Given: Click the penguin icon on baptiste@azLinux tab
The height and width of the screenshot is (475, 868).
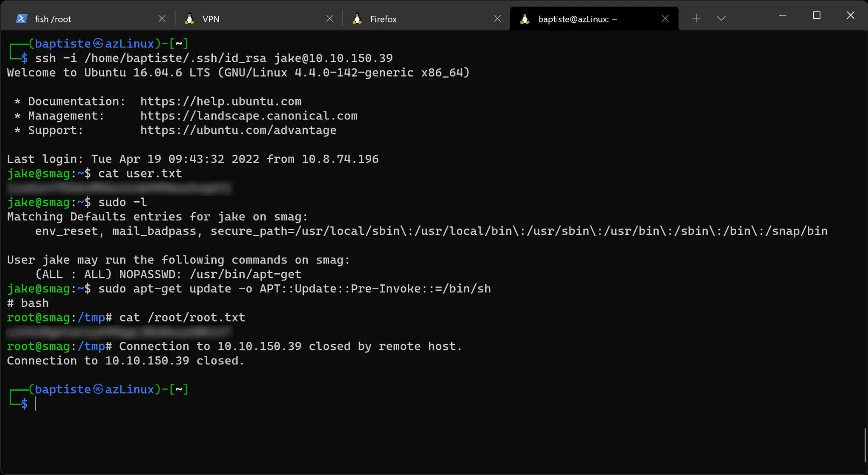Looking at the screenshot, I should coord(525,19).
